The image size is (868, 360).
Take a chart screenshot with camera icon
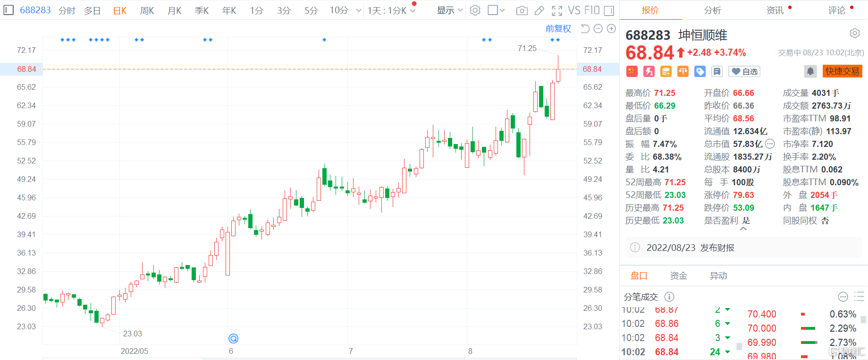pos(522,10)
